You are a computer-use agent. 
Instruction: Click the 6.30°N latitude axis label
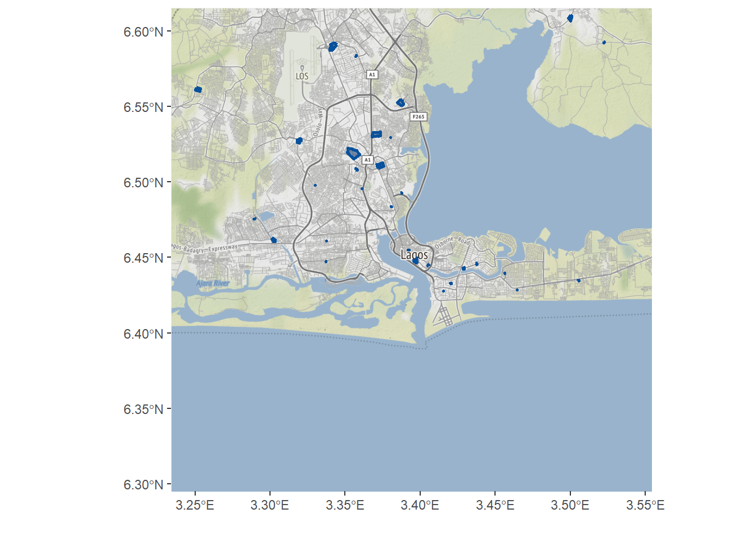coord(143,485)
